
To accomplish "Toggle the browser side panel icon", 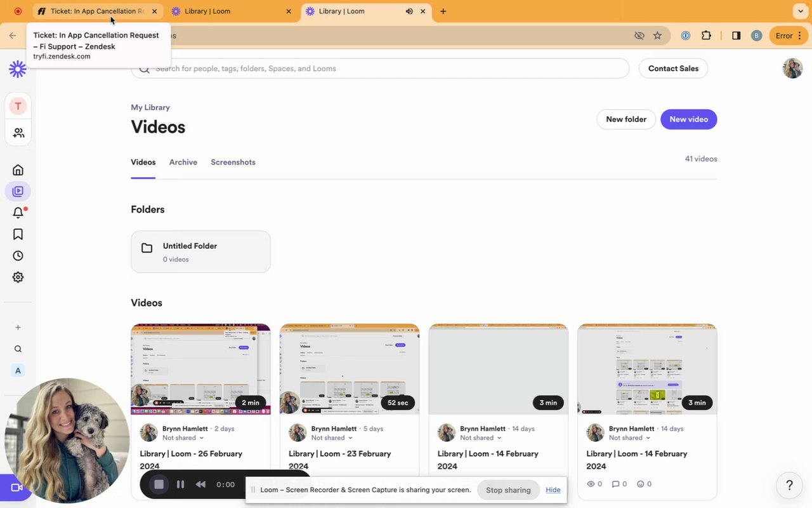I will (736, 36).
